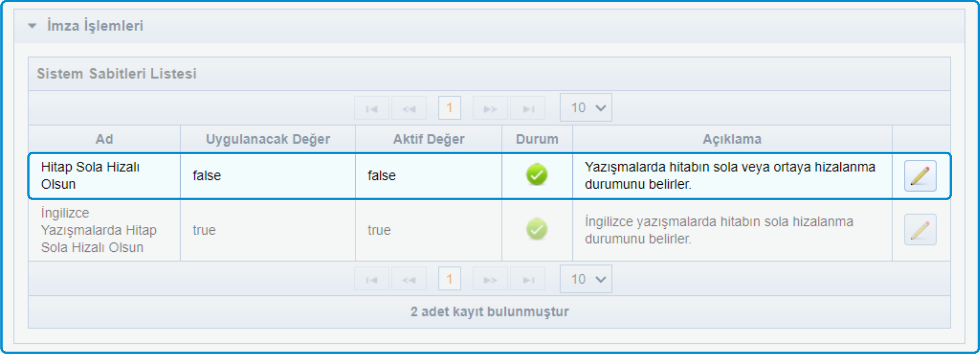Go to first page in bottom paginator
Image resolution: width=980 pixels, height=354 pixels.
coord(371,279)
